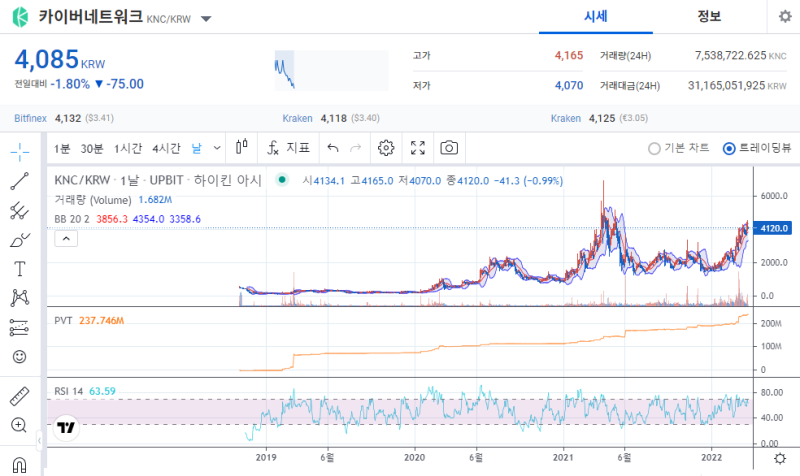Collapse the indicator legend chevron
800x476 pixels.
pos(66,238)
